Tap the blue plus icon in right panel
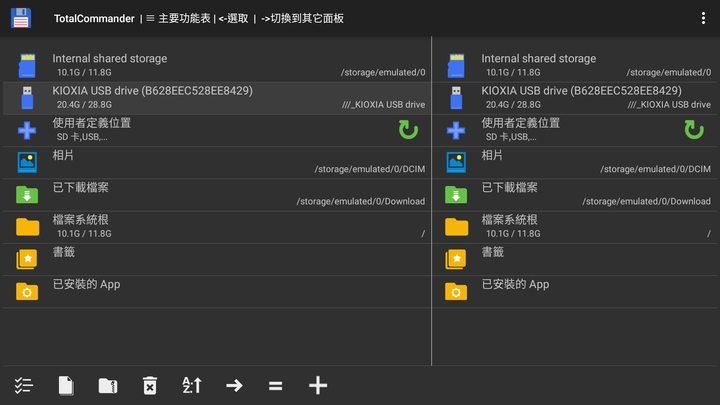The width and height of the screenshot is (720, 405). 456,130
